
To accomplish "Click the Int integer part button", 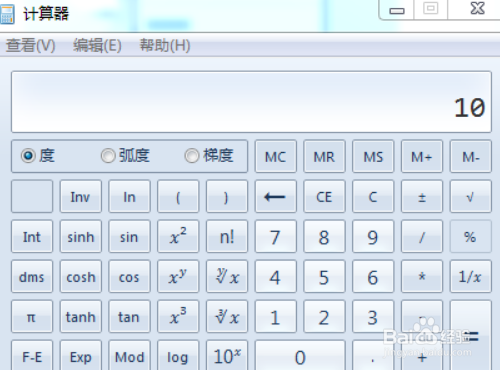I will 32,237.
